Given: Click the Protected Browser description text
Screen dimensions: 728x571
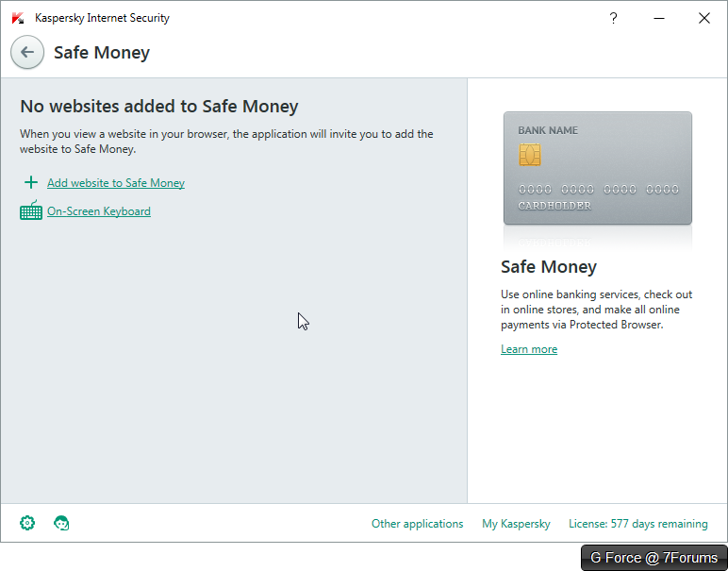Looking at the screenshot, I should pyautogui.click(x=596, y=310).
